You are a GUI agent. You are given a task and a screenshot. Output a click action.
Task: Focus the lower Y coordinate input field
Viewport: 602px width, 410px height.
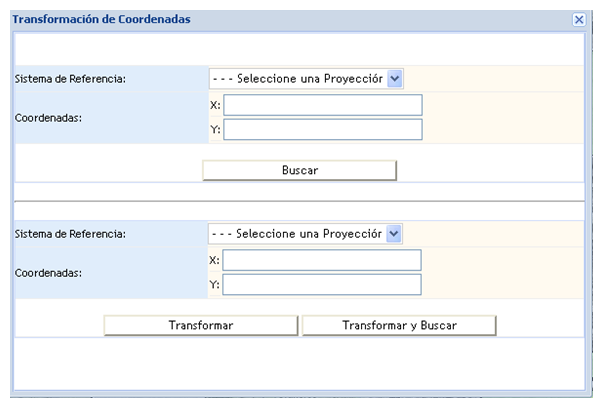[x=322, y=284]
